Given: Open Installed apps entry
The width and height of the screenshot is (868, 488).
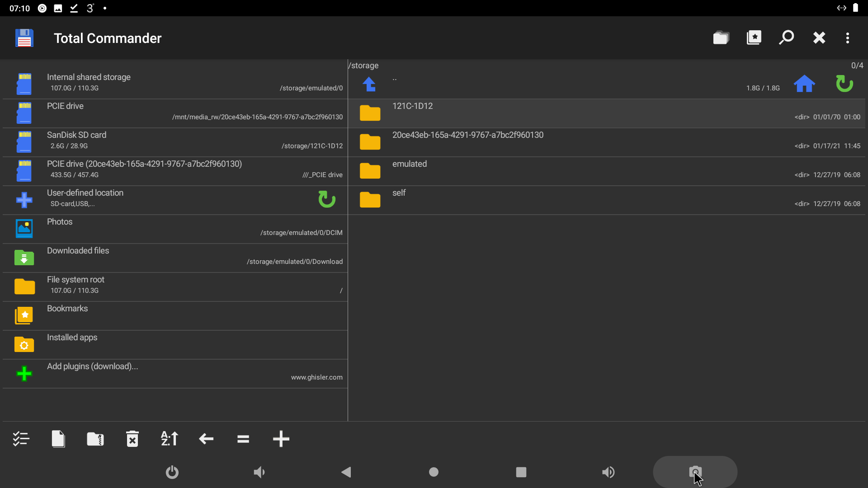Looking at the screenshot, I should point(175,345).
